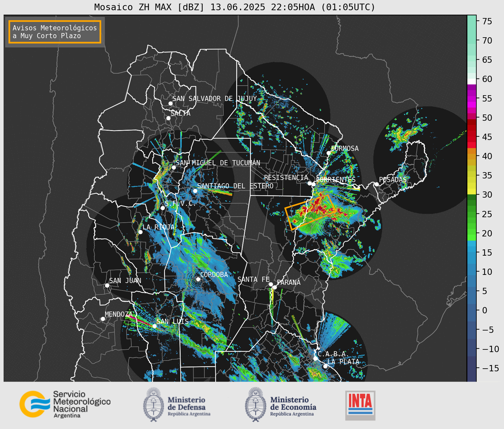Click the colorbar tick label 40
The width and height of the screenshot is (504, 429).
pos(487,156)
